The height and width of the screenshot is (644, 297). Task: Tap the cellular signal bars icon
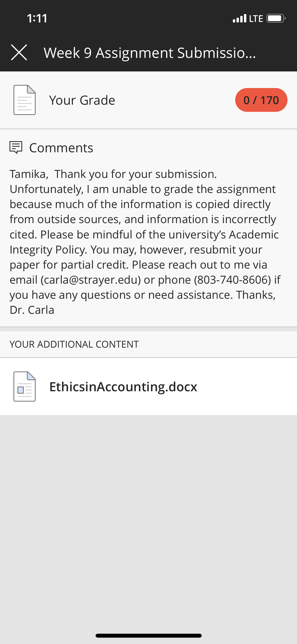coord(240,19)
